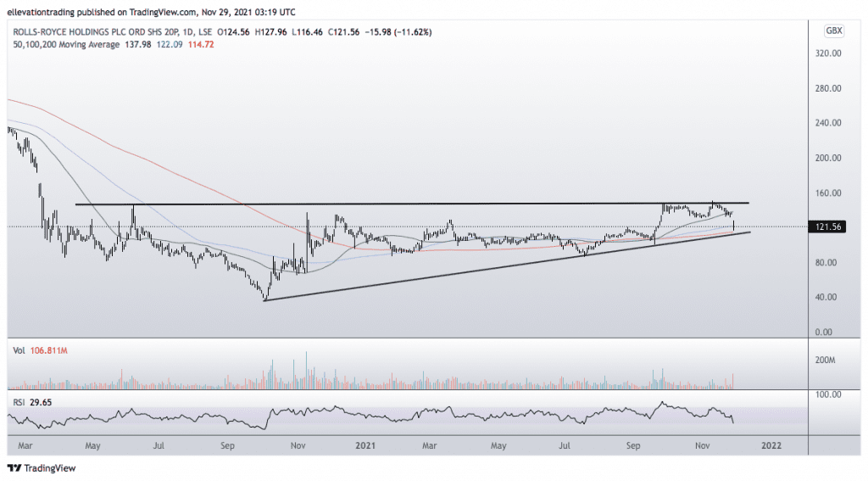Click the 2021 label on time axis
The height and width of the screenshot is (481, 868).
(365, 445)
